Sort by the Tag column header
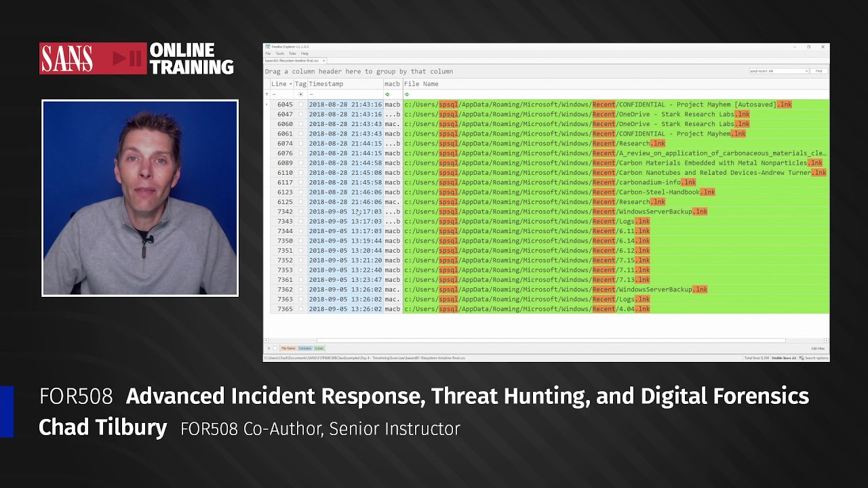Viewport: 868px width, 488px height. (300, 84)
